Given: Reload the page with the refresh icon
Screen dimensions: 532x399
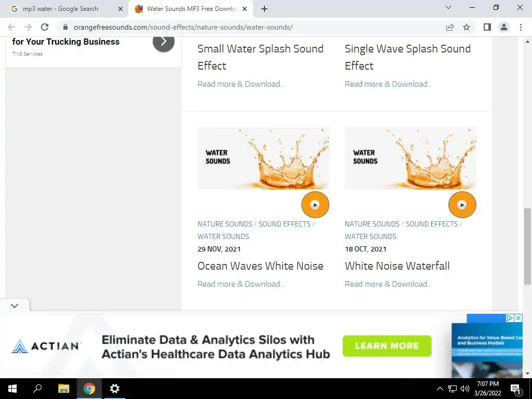Looking at the screenshot, I should pos(45,27).
